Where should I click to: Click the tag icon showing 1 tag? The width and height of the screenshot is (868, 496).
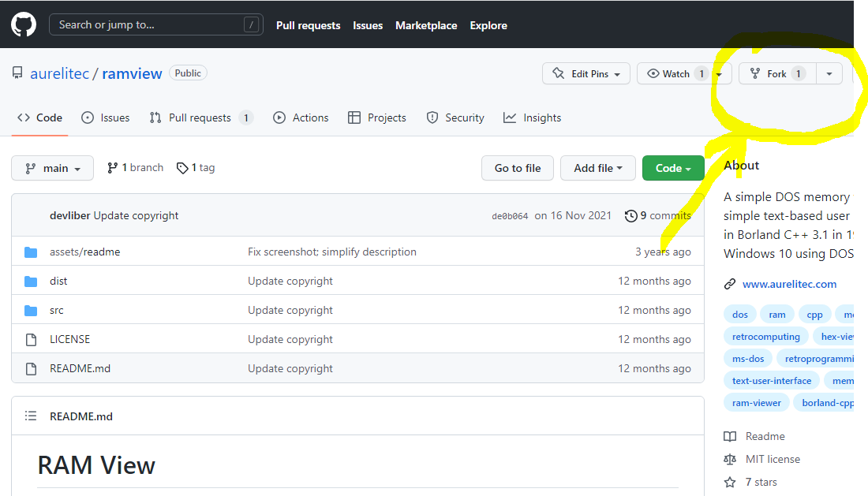pyautogui.click(x=182, y=168)
